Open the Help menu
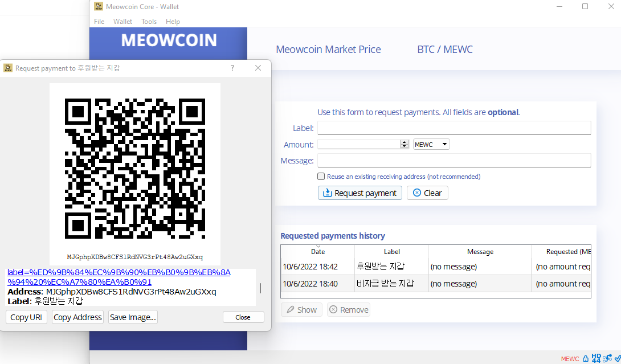Screen dimensions: 621x364 pos(173,22)
